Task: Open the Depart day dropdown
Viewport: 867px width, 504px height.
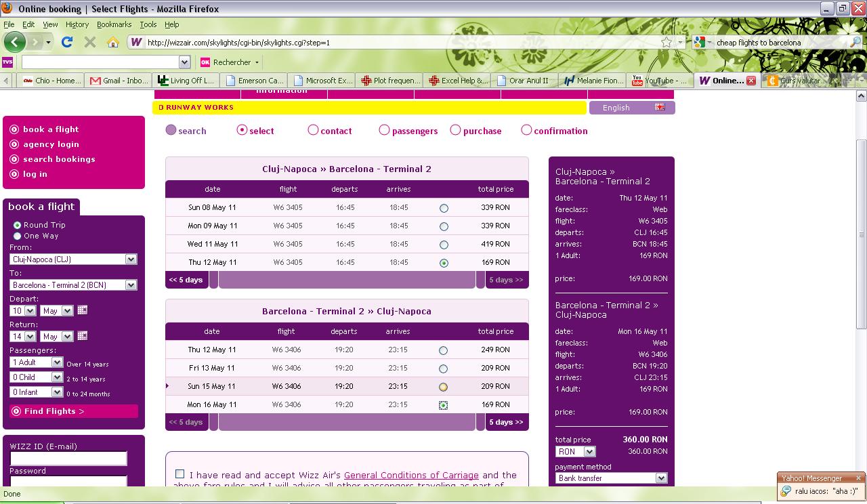Action: click(x=22, y=311)
